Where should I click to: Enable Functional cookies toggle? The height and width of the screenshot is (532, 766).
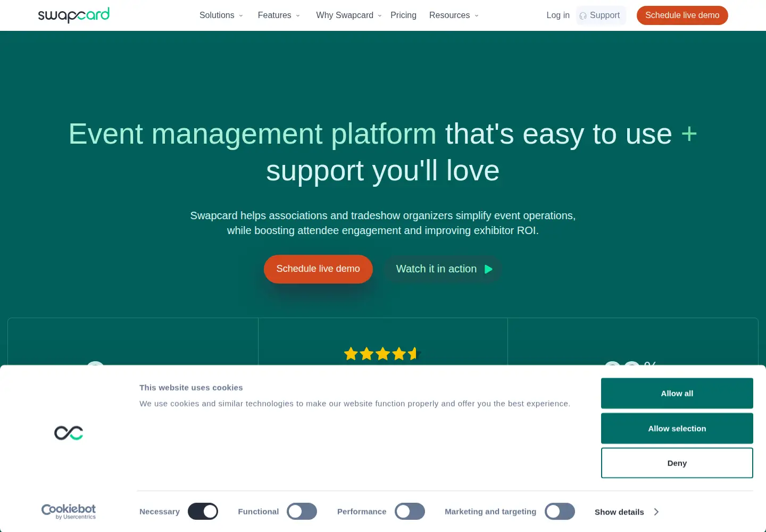click(x=302, y=511)
